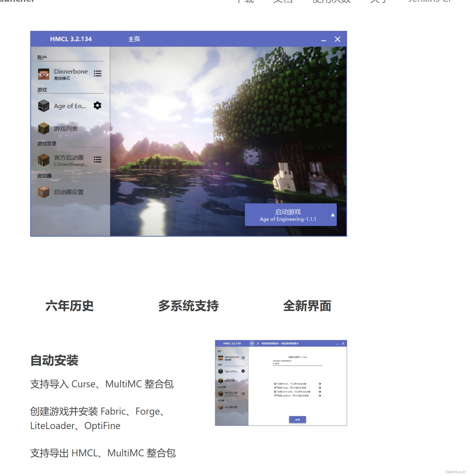Expand the Age of En... game entry
470x476 pixels.
pyautogui.click(x=70, y=106)
